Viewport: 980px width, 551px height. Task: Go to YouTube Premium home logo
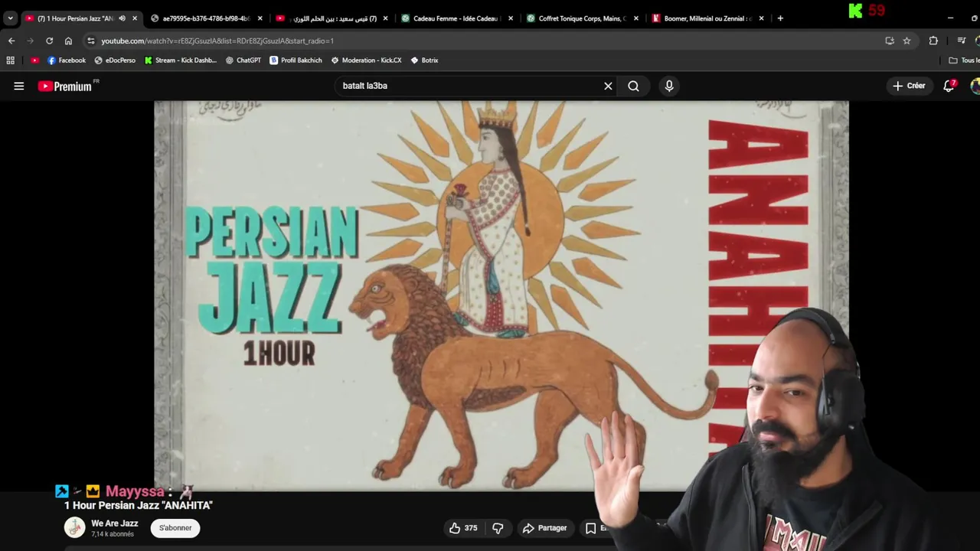pos(66,86)
